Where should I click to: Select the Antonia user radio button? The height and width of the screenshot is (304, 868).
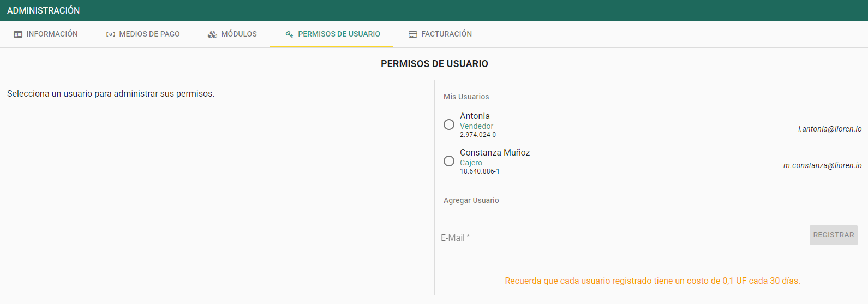click(449, 124)
